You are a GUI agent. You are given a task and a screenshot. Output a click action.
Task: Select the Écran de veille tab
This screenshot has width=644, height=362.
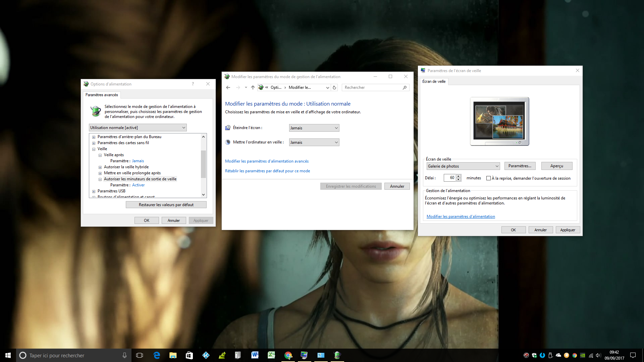(434, 81)
